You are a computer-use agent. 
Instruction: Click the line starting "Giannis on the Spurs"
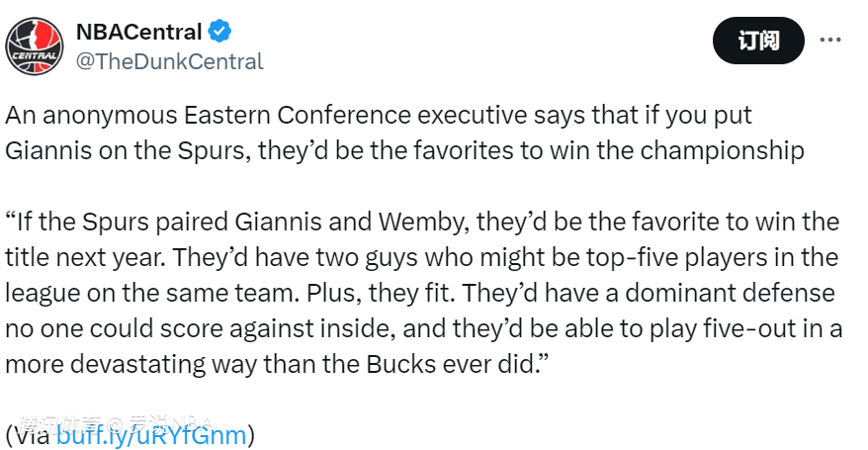405,151
